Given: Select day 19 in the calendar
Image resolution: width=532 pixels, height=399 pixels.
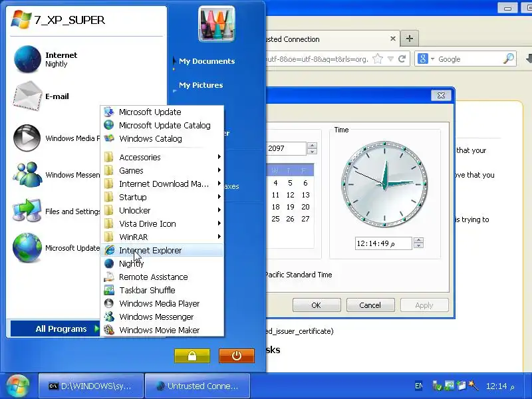Looking at the screenshot, I should click(290, 207).
